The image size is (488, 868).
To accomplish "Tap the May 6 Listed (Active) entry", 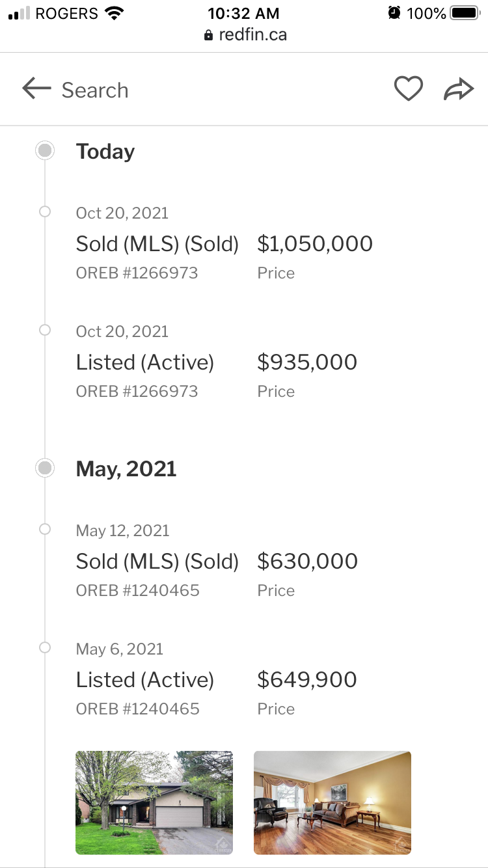I will (x=145, y=680).
